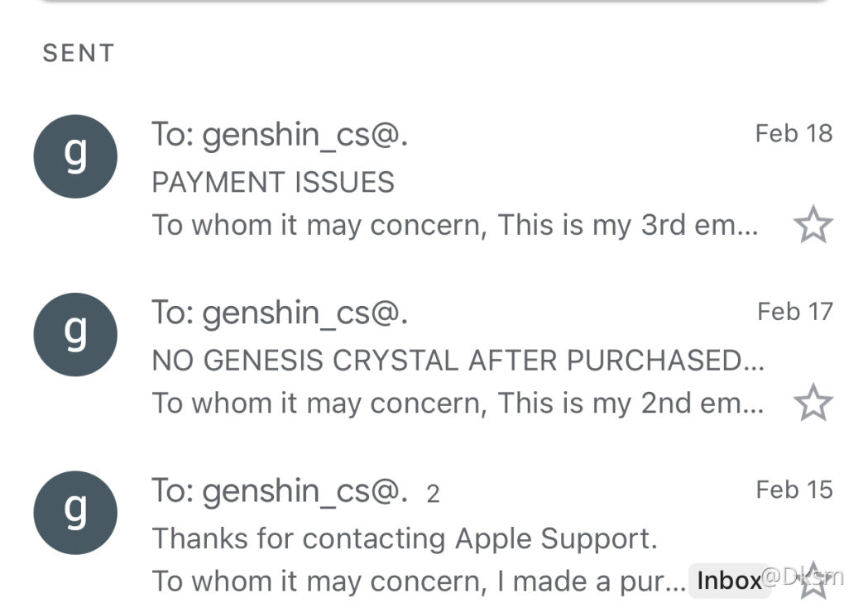Tap the avatar of the Feb 15 email
This screenshot has height=612, width=868.
pos(75,513)
